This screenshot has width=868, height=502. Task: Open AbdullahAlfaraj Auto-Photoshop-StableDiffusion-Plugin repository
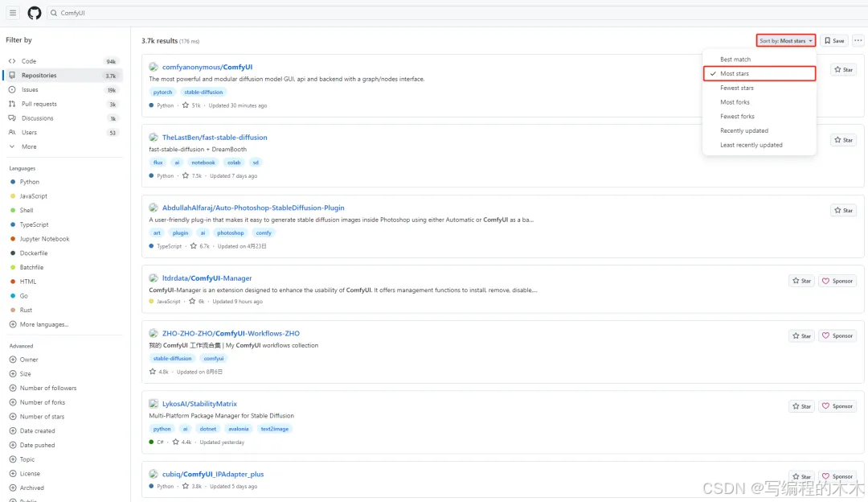[253, 208]
